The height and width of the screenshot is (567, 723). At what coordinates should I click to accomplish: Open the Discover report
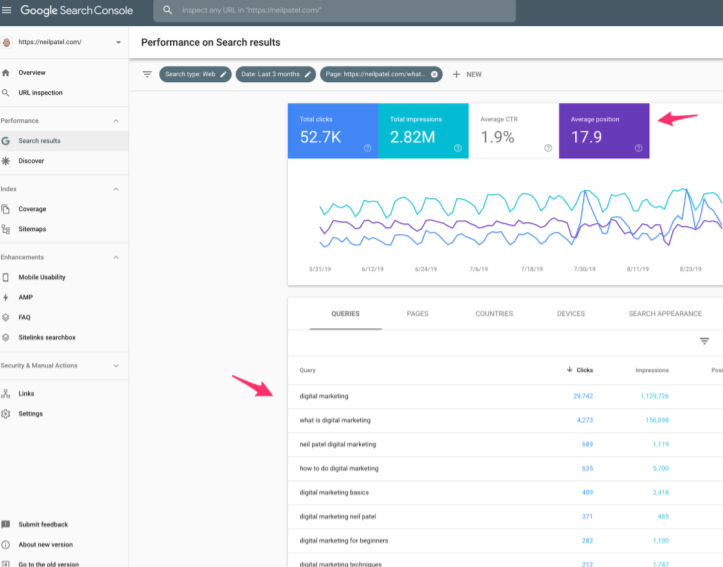(31, 161)
